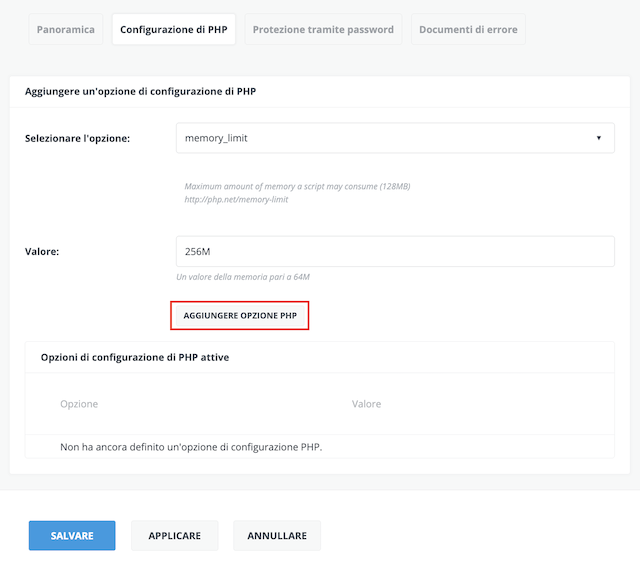Click 'Aggiungere un'opzione di configurazione di PHP' heading
Image resolution: width=640 pixels, height=565 pixels.
pyautogui.click(x=140, y=91)
